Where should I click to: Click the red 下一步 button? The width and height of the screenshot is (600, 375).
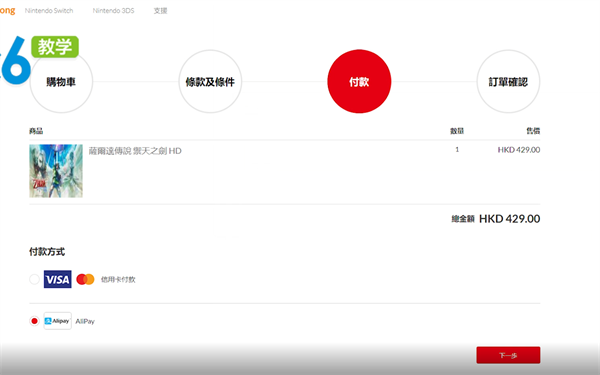point(508,355)
